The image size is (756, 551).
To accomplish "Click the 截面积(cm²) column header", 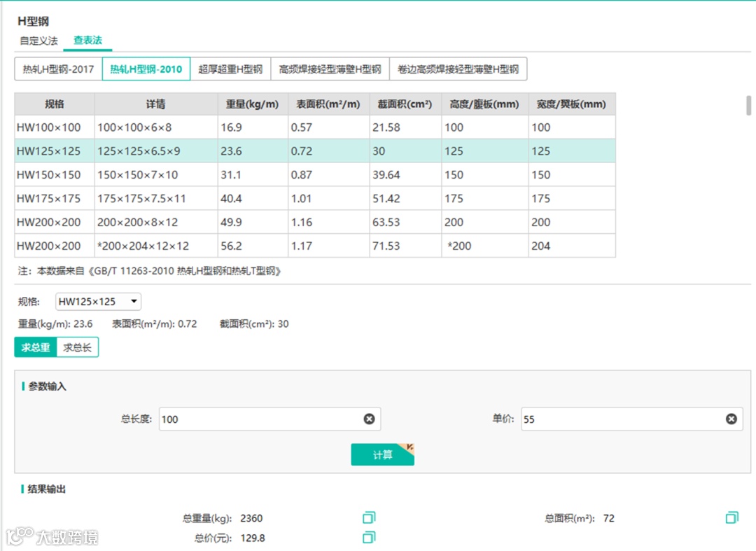I will pyautogui.click(x=405, y=104).
